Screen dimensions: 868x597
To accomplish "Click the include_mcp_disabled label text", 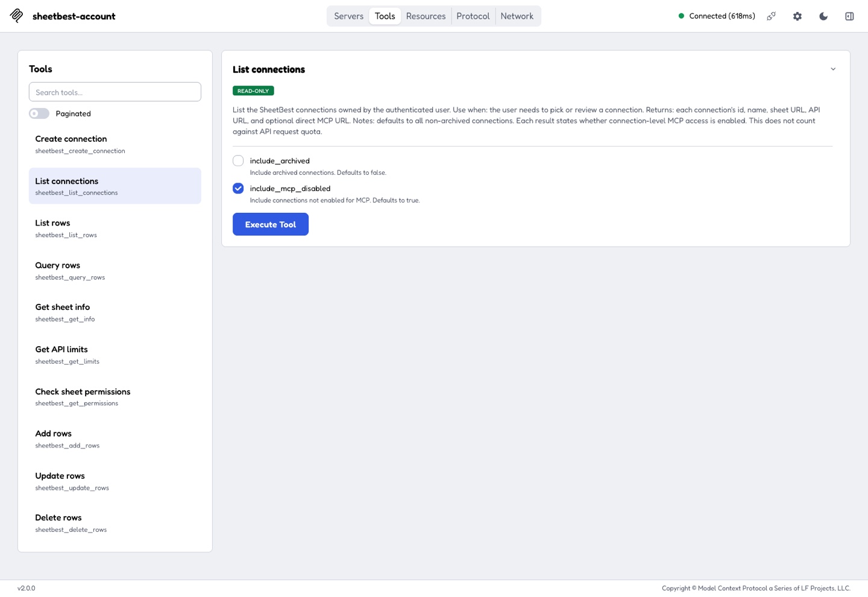I will tap(290, 189).
